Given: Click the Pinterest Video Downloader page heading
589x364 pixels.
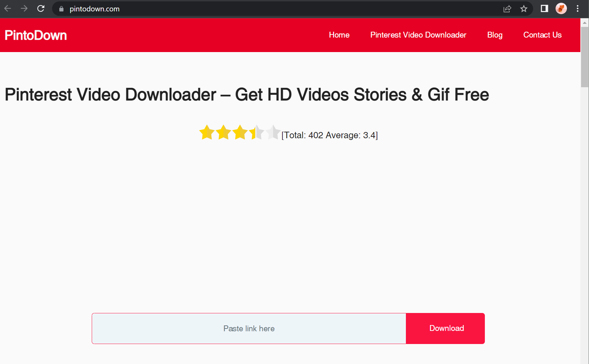Looking at the screenshot, I should pyautogui.click(x=247, y=94).
